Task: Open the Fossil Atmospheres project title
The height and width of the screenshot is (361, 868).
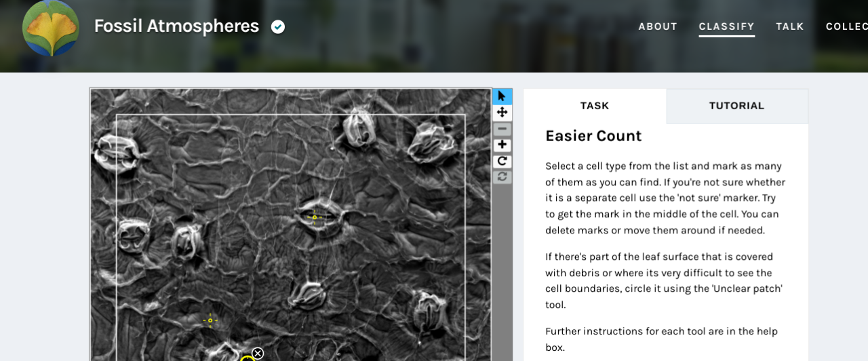Action: click(176, 26)
